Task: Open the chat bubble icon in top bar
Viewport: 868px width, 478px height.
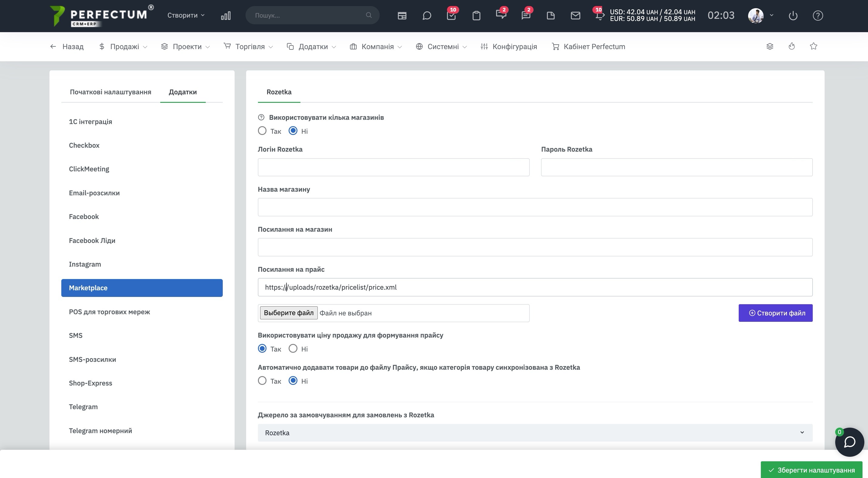Action: pyautogui.click(x=427, y=15)
